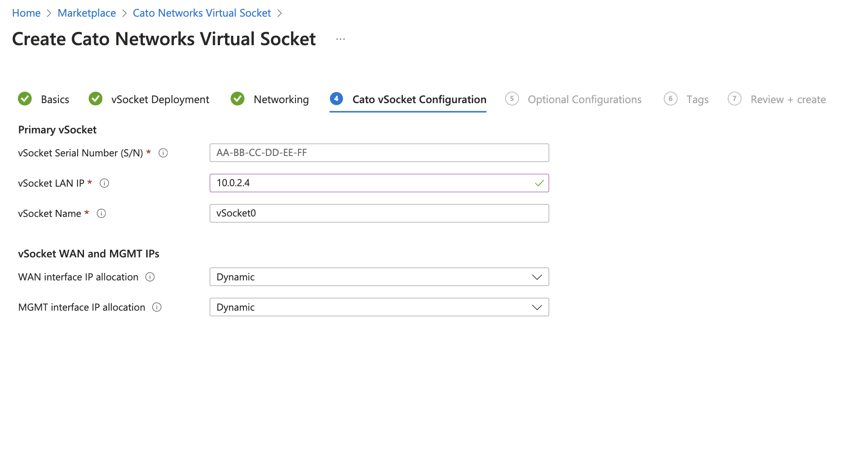Select the Cato vSocket Configuration tab
This screenshot has width=868, height=473.
click(x=419, y=99)
